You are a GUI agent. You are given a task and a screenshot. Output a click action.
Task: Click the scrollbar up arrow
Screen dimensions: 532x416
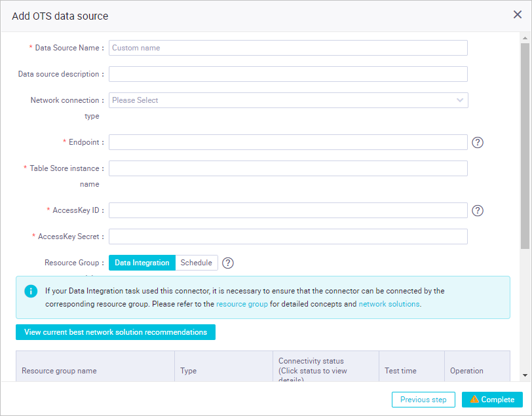pos(525,38)
